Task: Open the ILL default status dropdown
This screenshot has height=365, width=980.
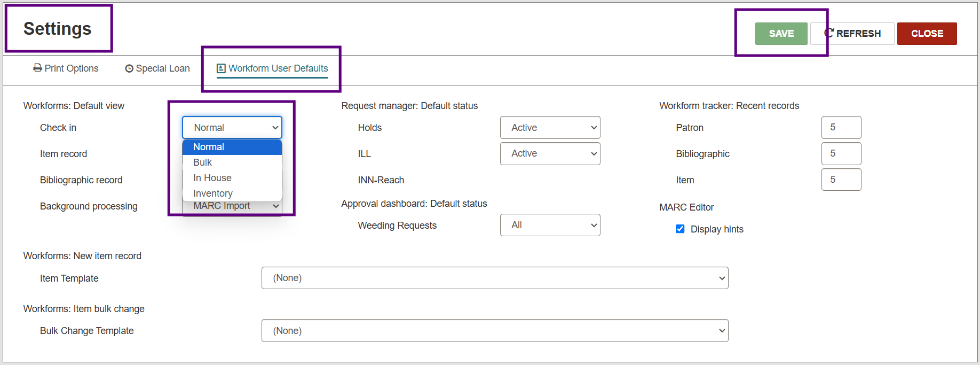Action: [550, 153]
